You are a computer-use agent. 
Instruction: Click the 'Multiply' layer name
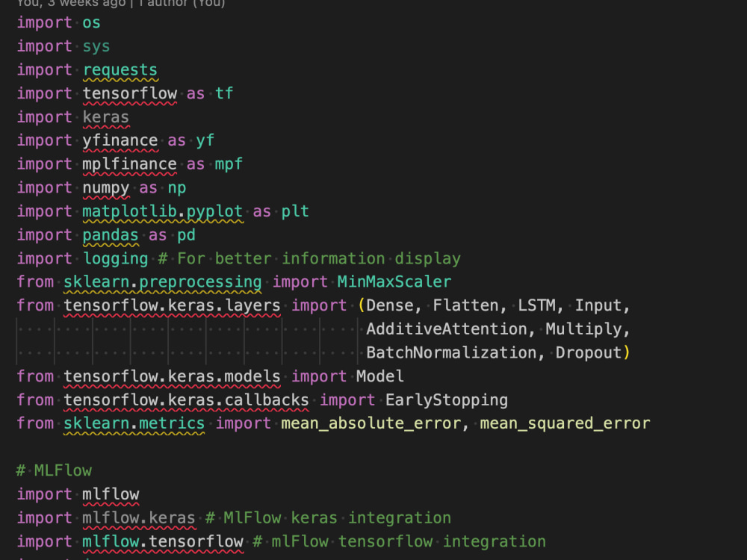tap(583, 329)
